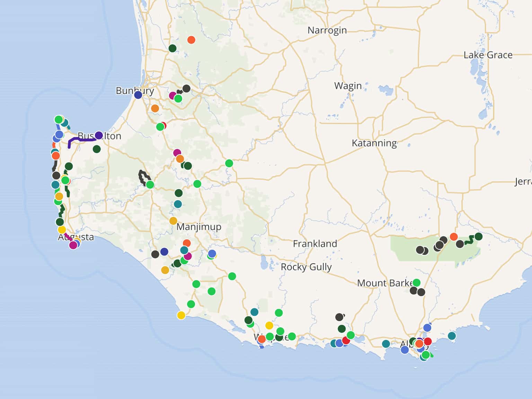This screenshot has width=532, height=399.
Task: Select the purple marker at Busselton
Action: 99,135
